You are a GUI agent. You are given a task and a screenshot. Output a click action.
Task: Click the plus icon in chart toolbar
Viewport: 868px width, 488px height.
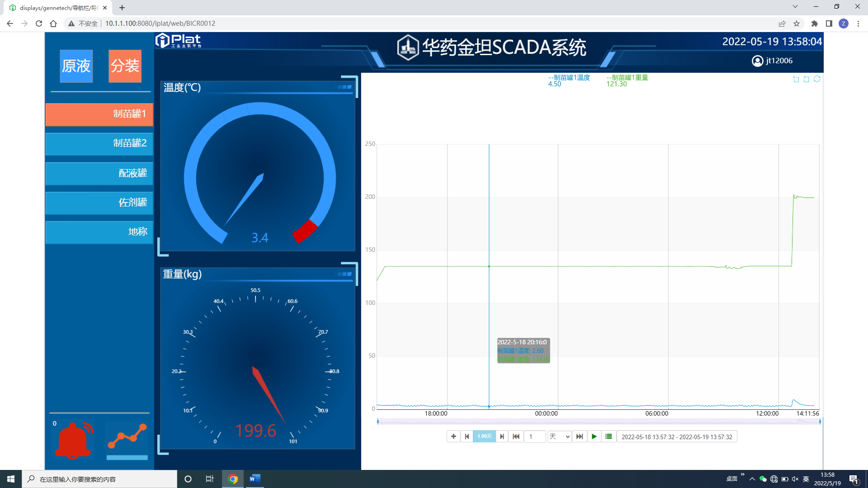[x=453, y=436]
